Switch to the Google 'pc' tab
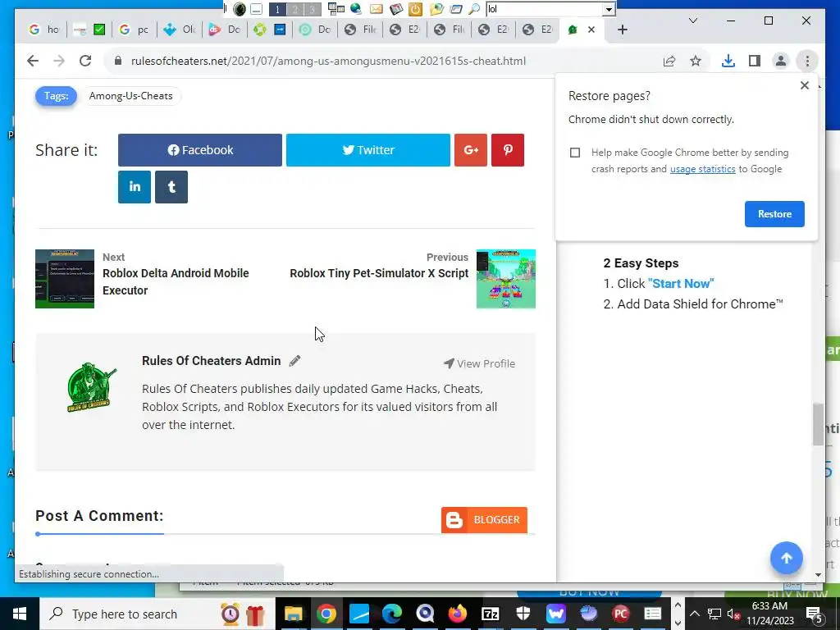The height and width of the screenshot is (630, 840). (135, 30)
